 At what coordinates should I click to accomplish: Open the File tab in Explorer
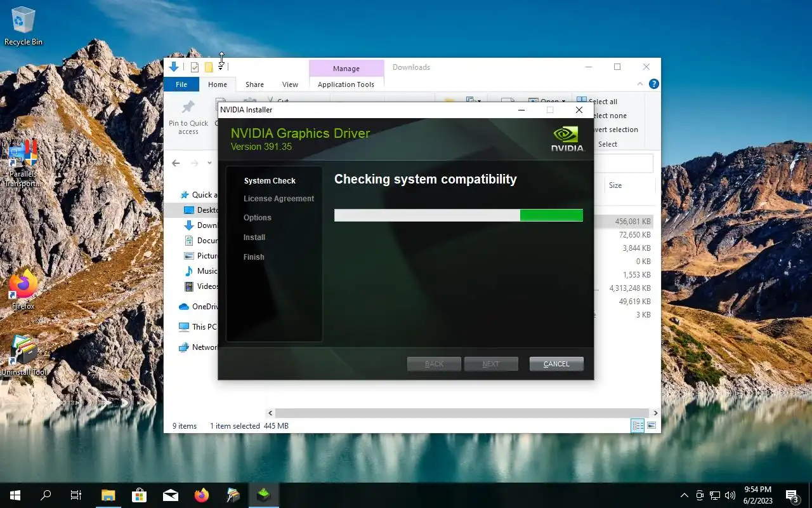181,84
